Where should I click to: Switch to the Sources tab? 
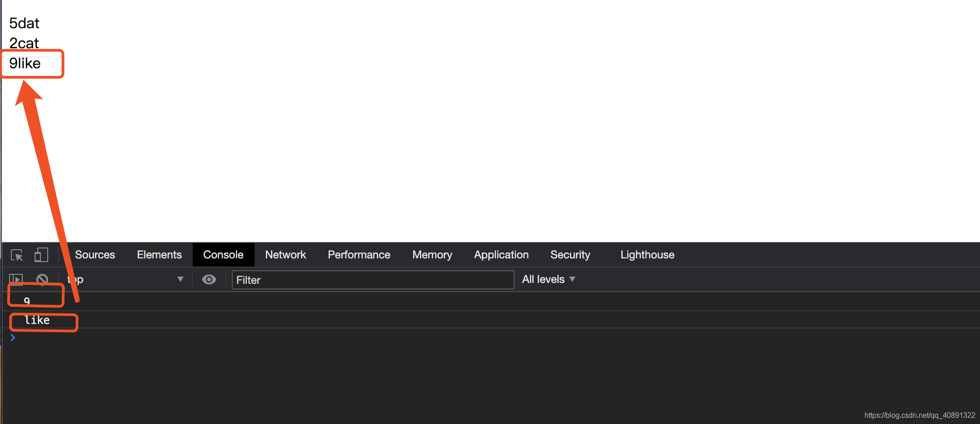pos(95,255)
